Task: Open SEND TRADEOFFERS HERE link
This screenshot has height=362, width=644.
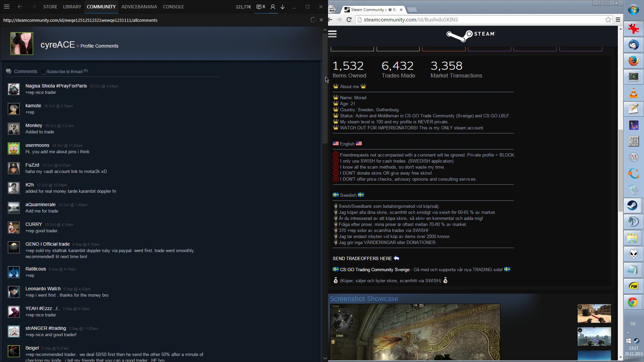Action: click(x=362, y=258)
